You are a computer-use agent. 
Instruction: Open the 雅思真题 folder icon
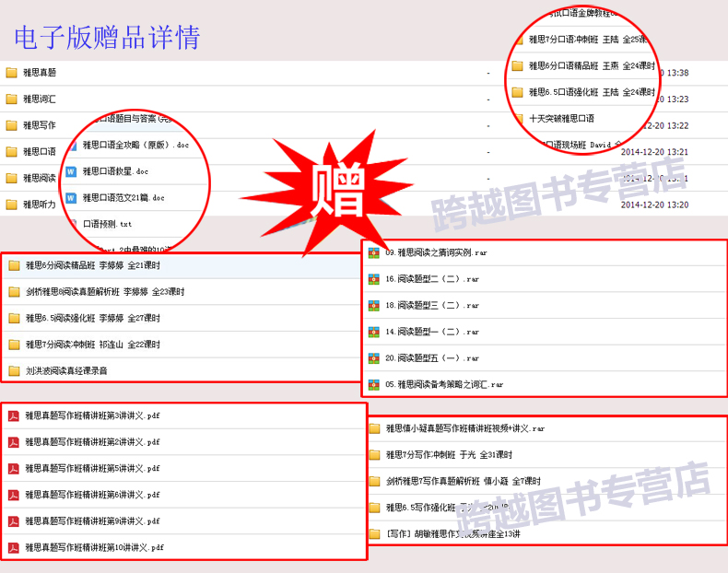pos(12,73)
